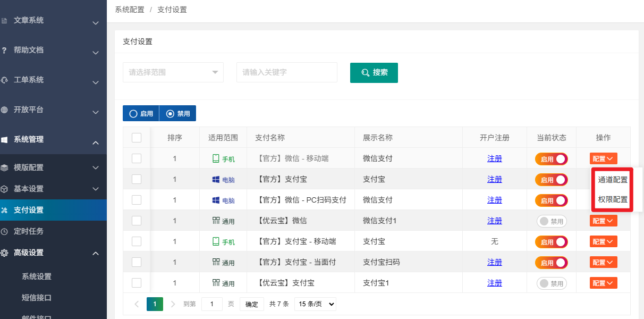Click the 通用 grid icon in 【优云宝】微信 row
This screenshot has width=644, height=319.
click(x=216, y=221)
